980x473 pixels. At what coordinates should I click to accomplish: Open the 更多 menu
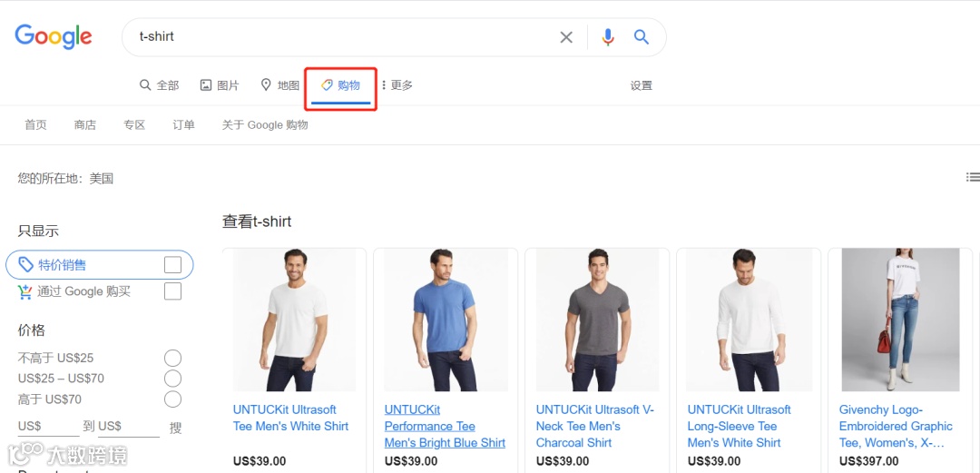[397, 85]
